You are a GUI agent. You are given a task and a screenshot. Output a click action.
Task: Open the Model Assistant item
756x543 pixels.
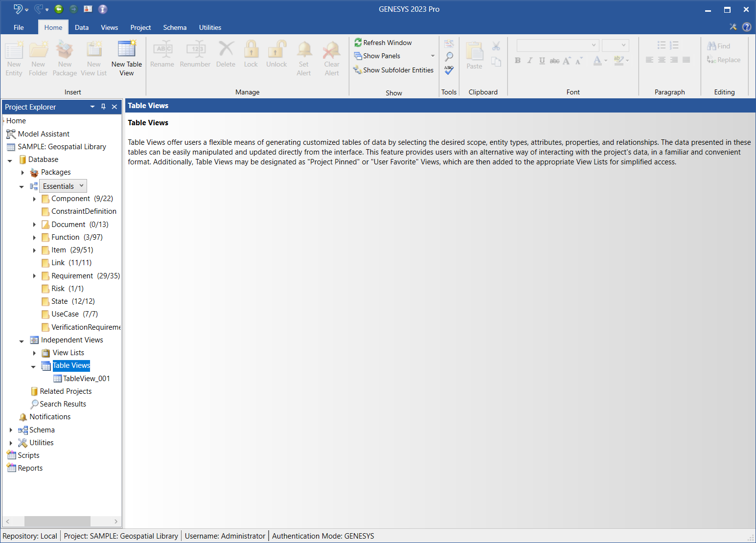pos(44,134)
